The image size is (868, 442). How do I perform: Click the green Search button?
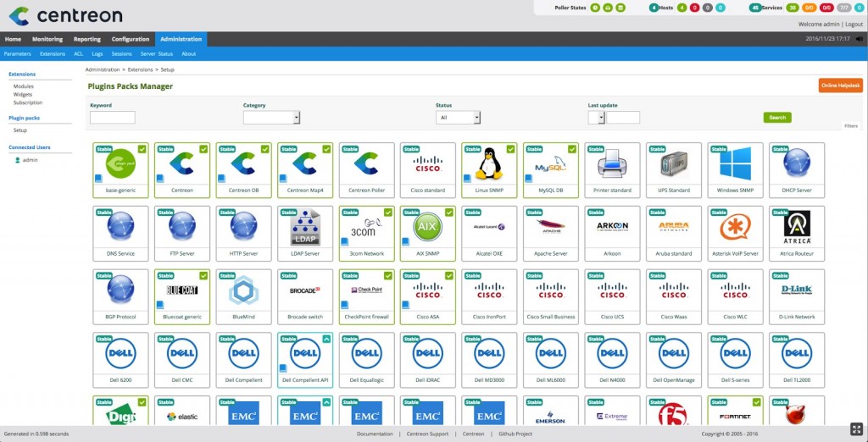[777, 118]
